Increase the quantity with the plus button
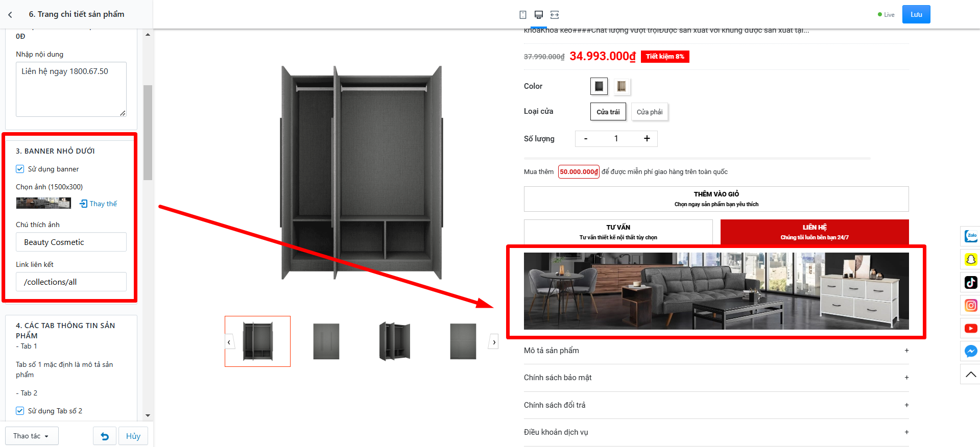The width and height of the screenshot is (980, 447). pos(647,139)
